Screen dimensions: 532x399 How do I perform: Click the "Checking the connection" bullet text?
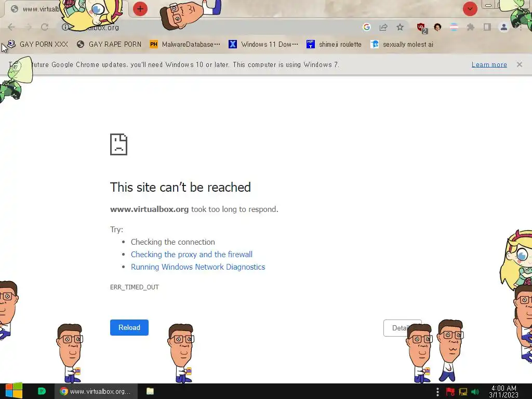172,242
